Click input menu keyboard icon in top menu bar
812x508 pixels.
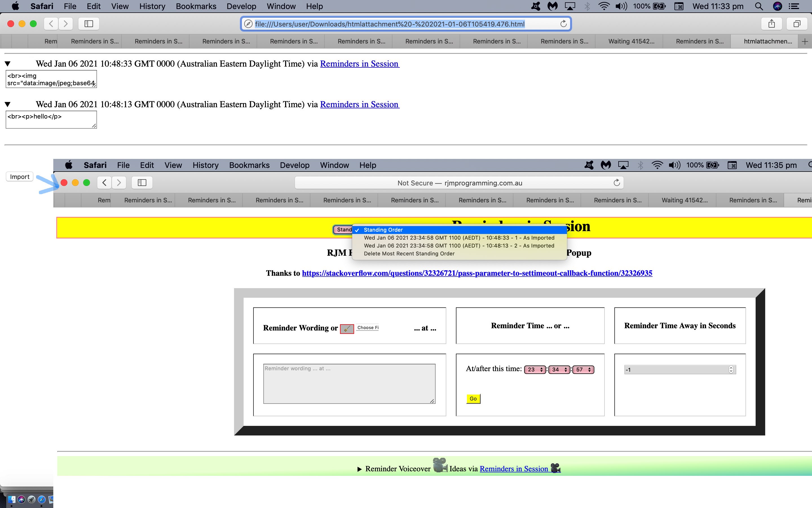679,6
